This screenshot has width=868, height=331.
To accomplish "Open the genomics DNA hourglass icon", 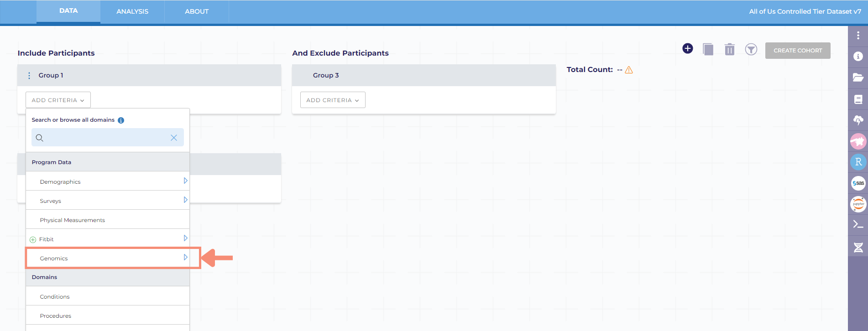I will click(x=858, y=247).
